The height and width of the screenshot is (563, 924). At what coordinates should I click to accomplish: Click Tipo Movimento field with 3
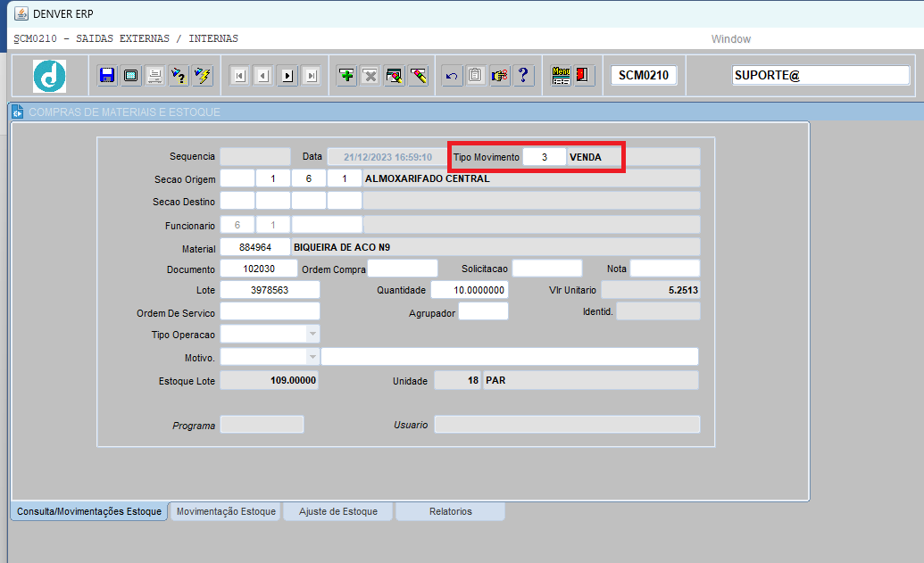(x=545, y=157)
